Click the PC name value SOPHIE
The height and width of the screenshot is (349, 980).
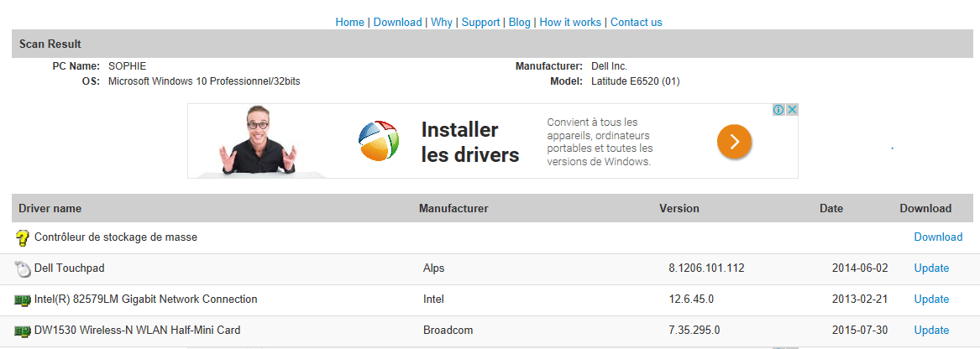tap(128, 66)
